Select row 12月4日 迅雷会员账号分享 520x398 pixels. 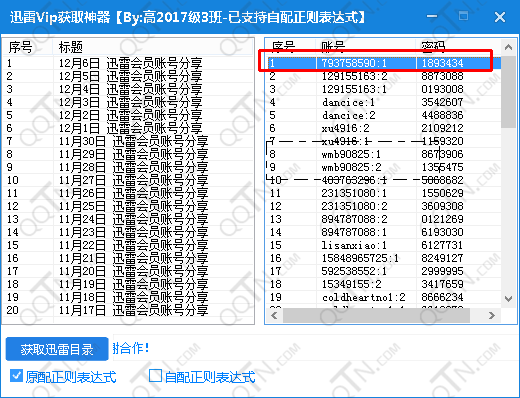click(x=128, y=89)
